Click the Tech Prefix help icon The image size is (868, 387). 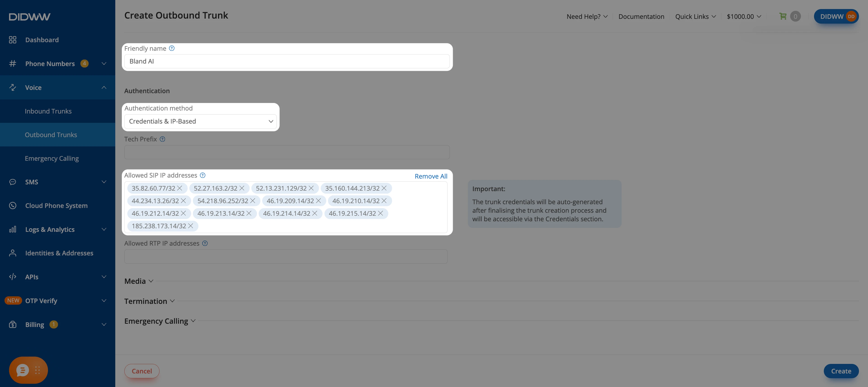pos(163,139)
